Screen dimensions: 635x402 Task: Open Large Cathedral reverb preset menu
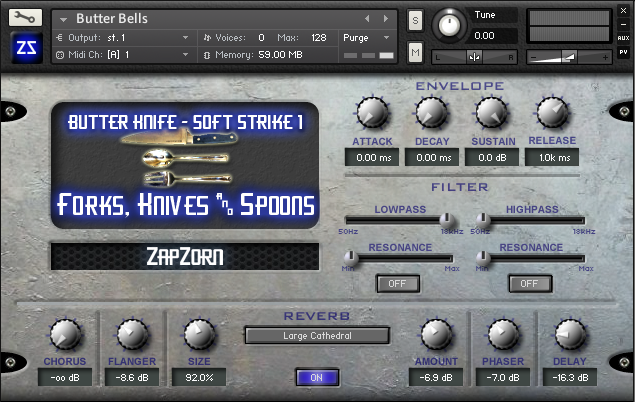317,336
